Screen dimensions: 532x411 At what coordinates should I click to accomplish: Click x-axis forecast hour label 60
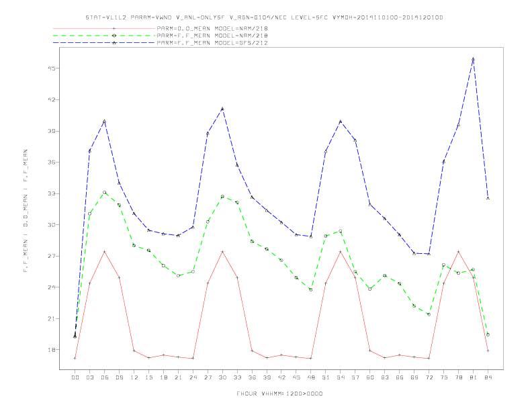[x=370, y=377]
